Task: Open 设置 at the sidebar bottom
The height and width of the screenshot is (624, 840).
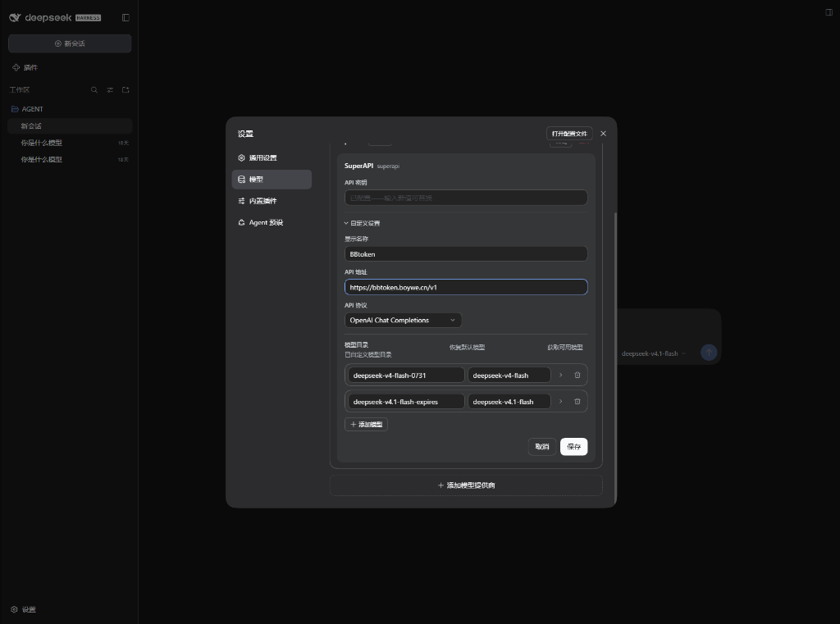Action: (24, 609)
